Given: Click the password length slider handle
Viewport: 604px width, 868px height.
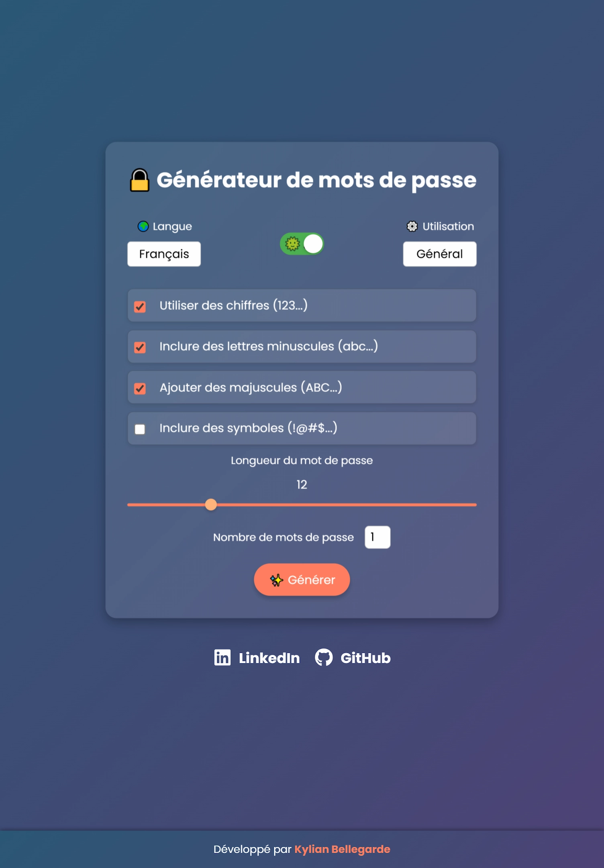Looking at the screenshot, I should (x=211, y=504).
